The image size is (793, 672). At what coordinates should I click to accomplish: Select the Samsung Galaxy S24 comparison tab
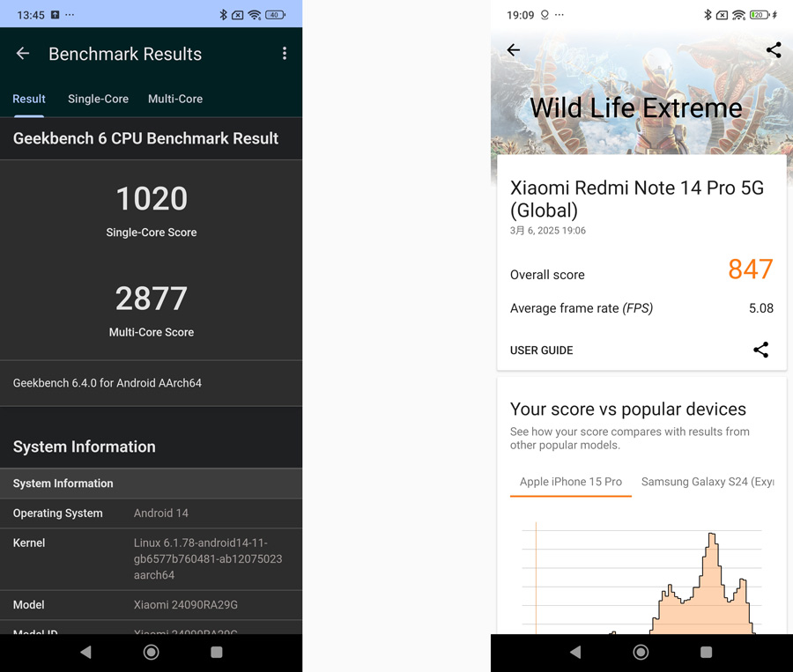(x=708, y=482)
